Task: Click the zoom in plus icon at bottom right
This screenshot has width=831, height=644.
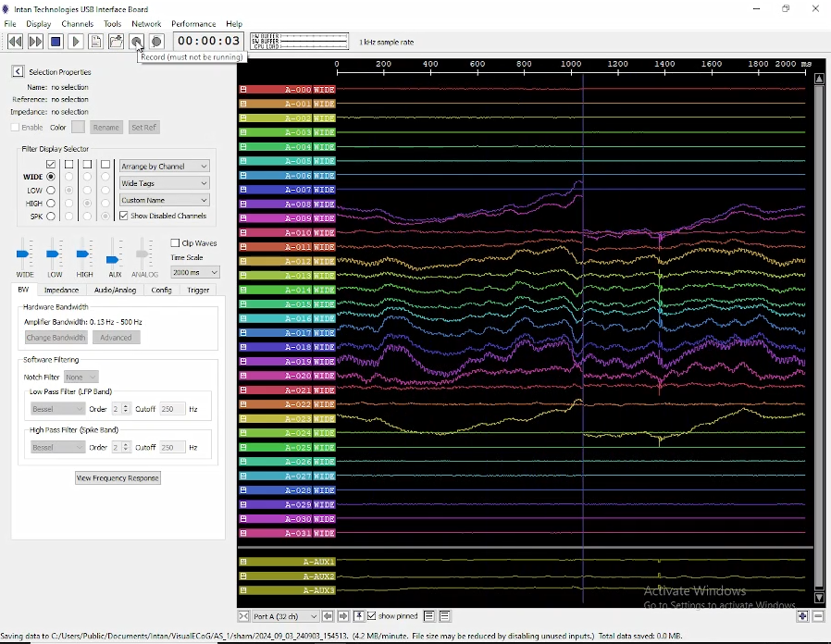Action: [x=802, y=616]
